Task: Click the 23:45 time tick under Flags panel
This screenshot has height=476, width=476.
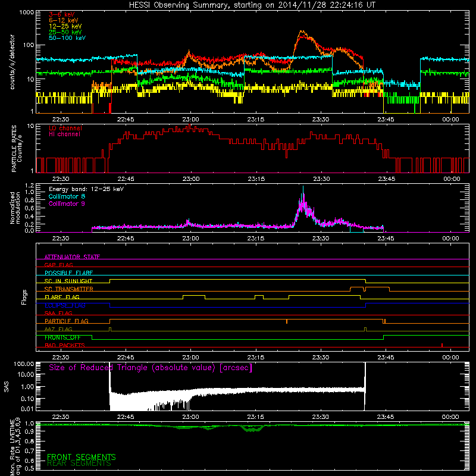Action: tap(386, 358)
